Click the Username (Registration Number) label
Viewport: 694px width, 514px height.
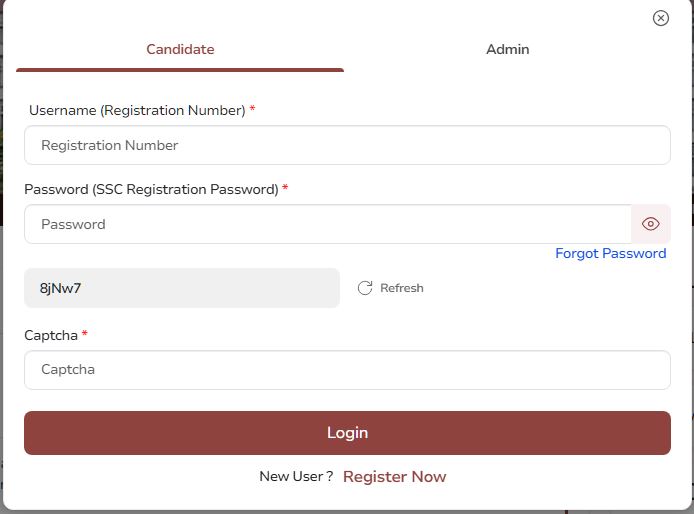[137, 110]
